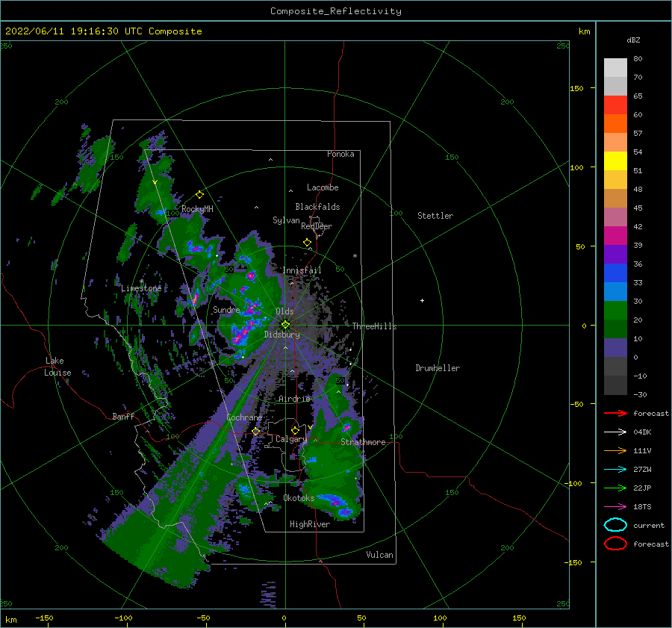
Task: Click the Lake Louise label
Action: (x=57, y=367)
